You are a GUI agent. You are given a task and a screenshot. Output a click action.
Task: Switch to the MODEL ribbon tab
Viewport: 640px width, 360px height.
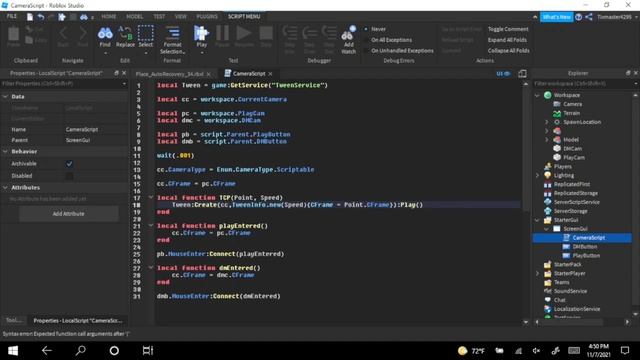[134, 17]
